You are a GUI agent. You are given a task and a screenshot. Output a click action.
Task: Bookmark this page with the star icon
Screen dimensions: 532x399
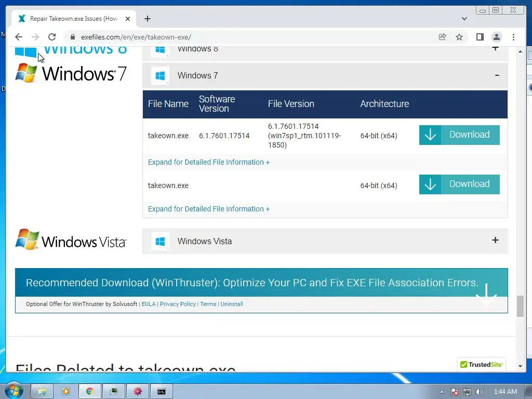click(459, 37)
